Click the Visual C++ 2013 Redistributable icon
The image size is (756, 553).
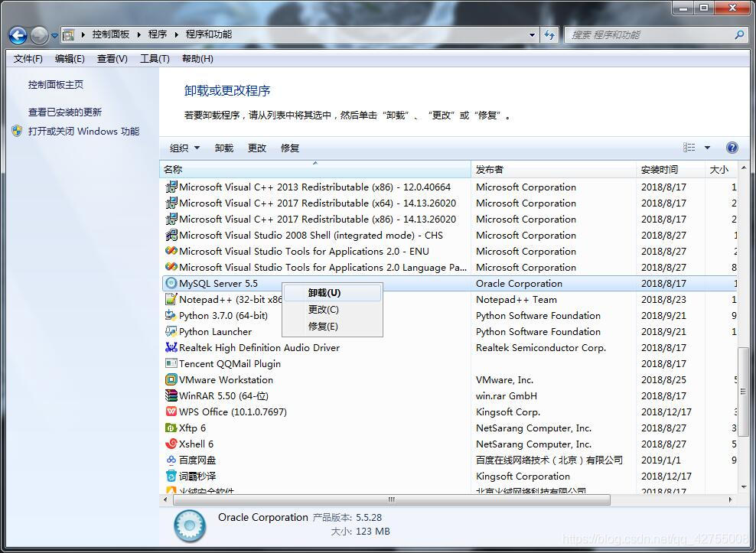pos(171,187)
